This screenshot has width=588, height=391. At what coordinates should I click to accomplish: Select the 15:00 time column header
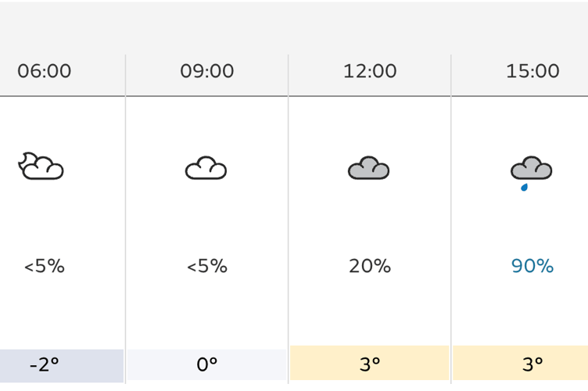(x=532, y=71)
